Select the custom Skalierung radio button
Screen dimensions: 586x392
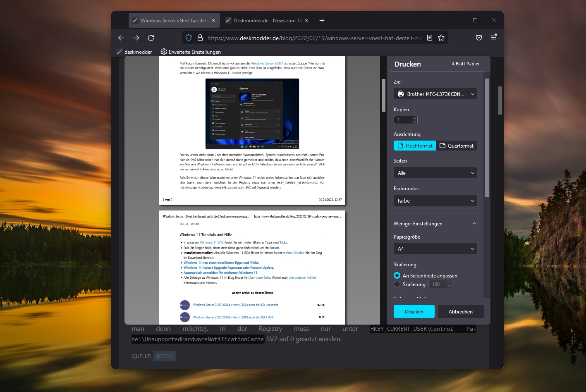click(397, 284)
